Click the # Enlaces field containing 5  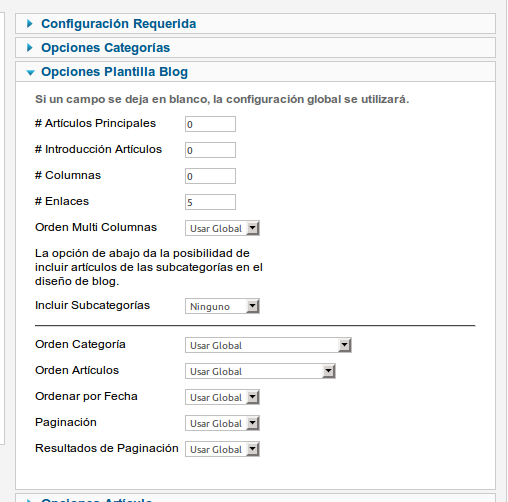tap(210, 202)
